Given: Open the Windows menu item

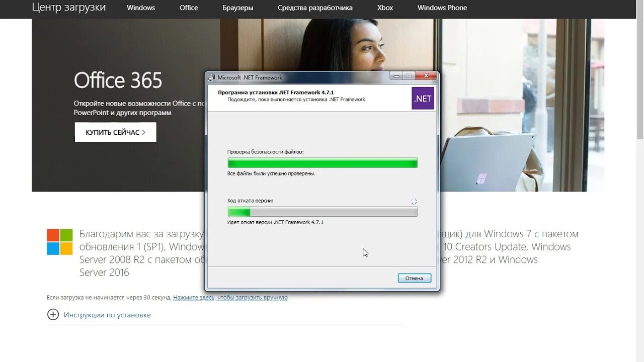Looking at the screenshot, I should 141,8.
